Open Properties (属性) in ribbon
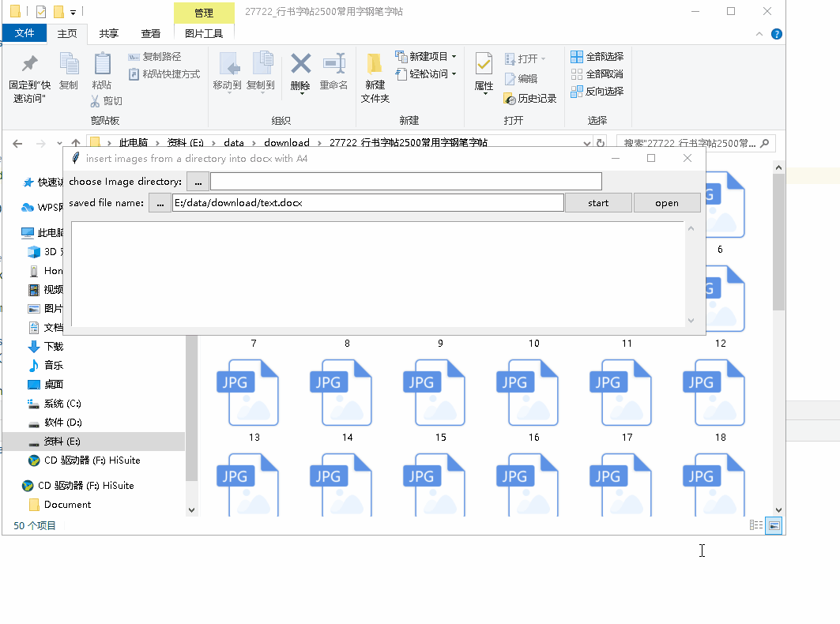 (x=484, y=73)
